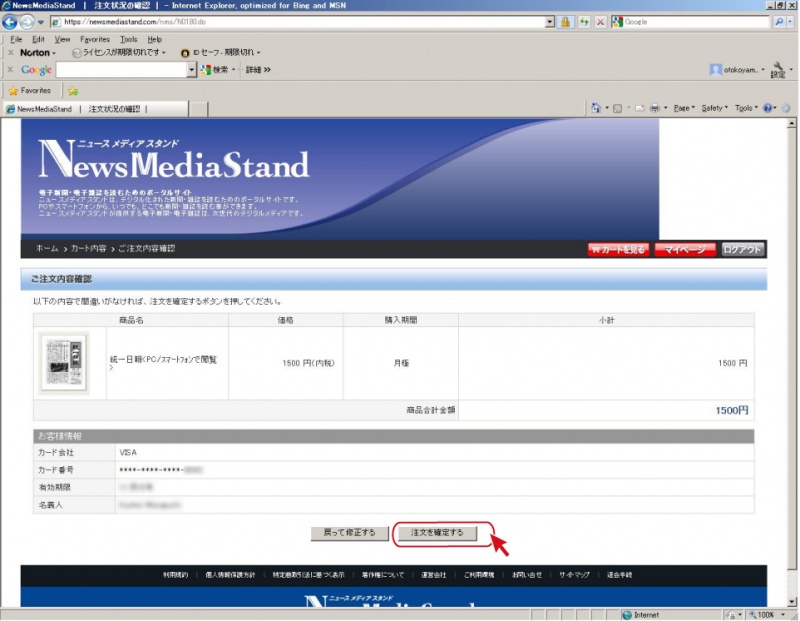Expand the address bar history dropdown
This screenshot has width=800, height=621.
pyautogui.click(x=549, y=22)
